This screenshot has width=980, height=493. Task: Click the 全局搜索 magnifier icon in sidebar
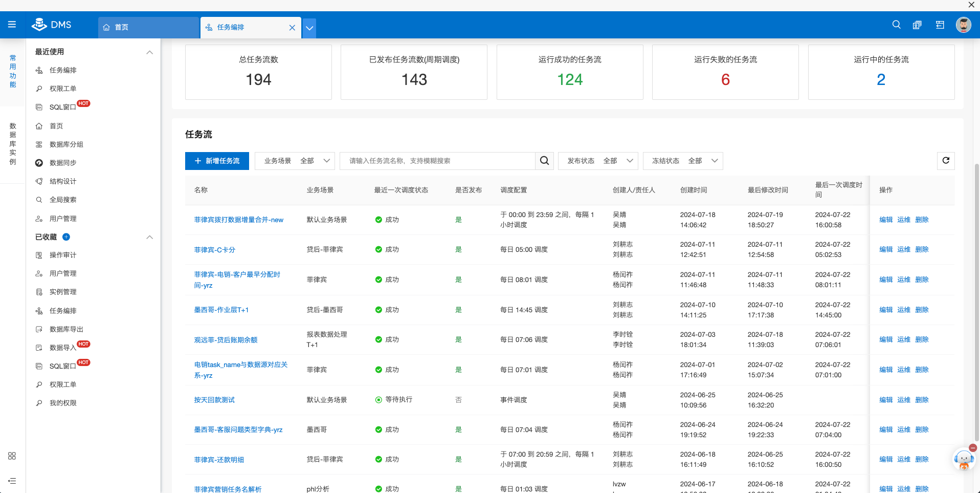tap(39, 200)
